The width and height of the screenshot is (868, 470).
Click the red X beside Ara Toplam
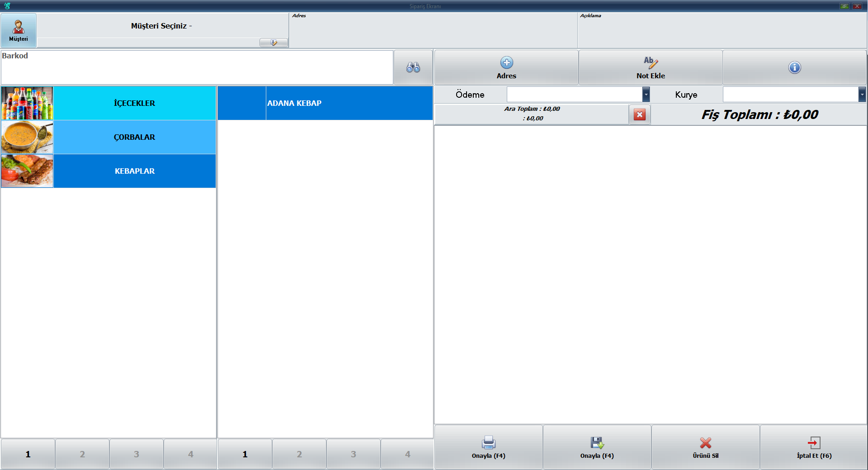pos(639,115)
